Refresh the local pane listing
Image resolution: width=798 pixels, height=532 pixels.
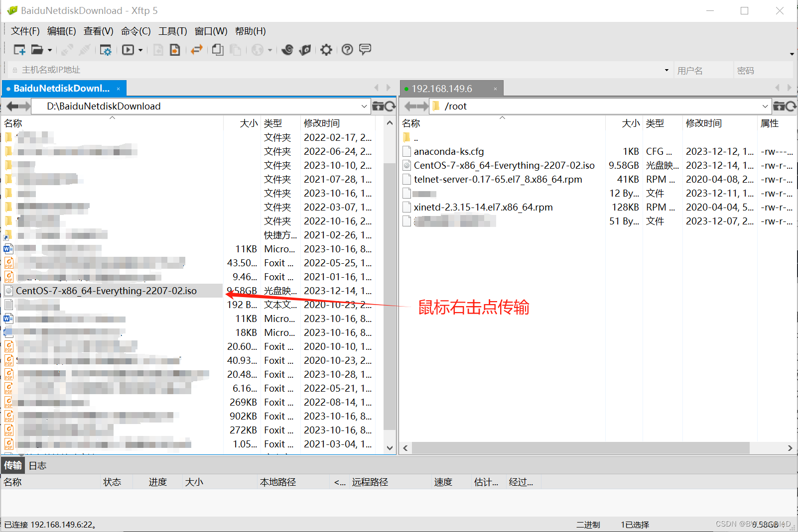pos(390,106)
